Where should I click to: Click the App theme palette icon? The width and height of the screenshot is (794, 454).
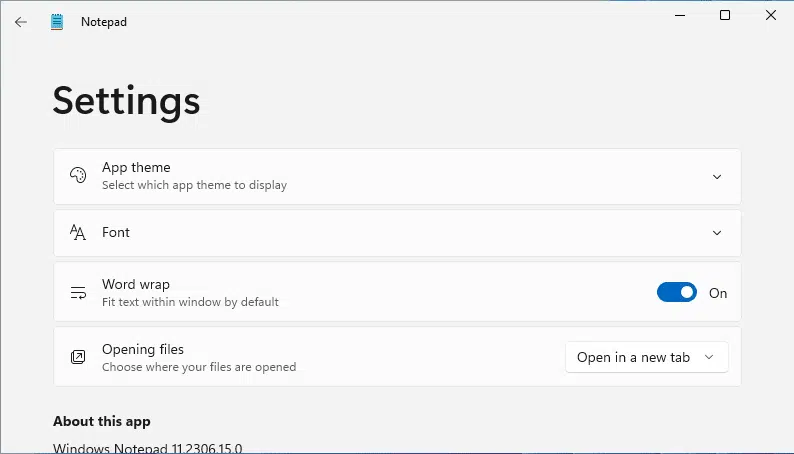pyautogui.click(x=78, y=176)
